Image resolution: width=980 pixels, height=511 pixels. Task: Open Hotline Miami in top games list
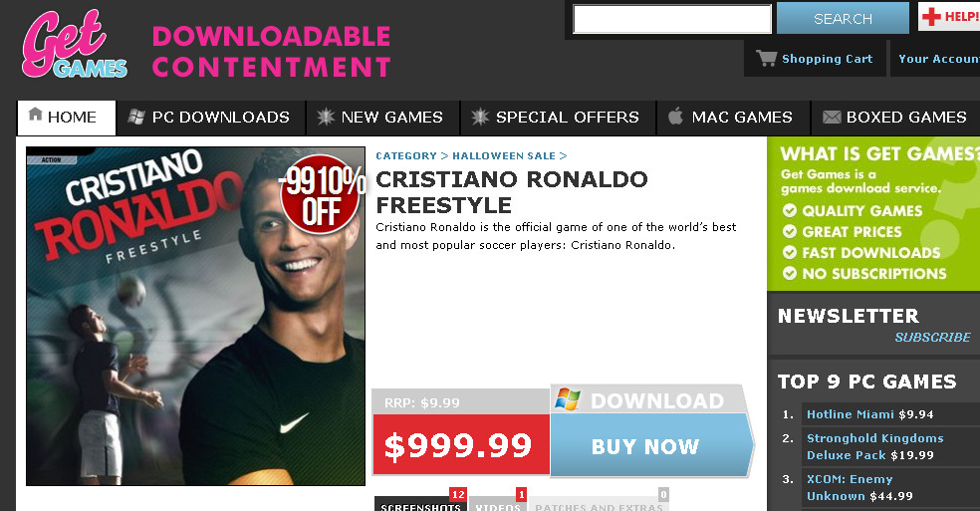point(850,414)
